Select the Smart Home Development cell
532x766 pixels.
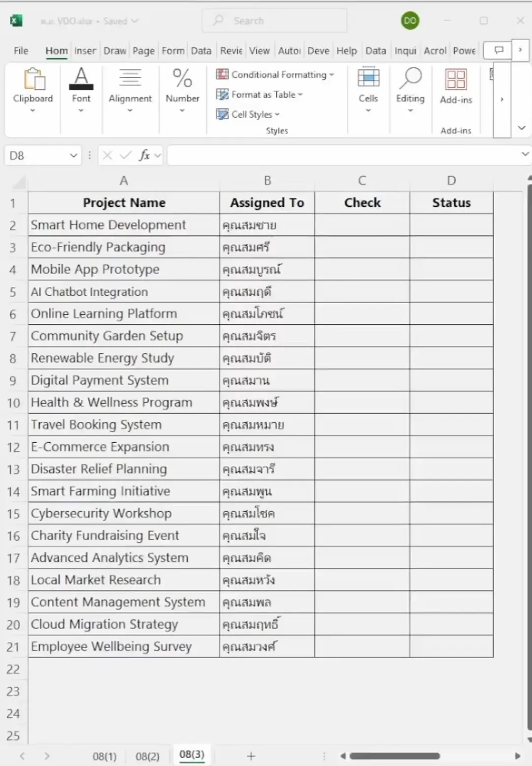click(124, 225)
